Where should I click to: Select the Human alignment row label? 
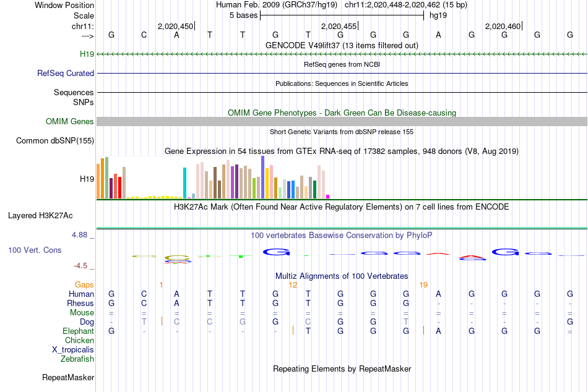pos(81,294)
